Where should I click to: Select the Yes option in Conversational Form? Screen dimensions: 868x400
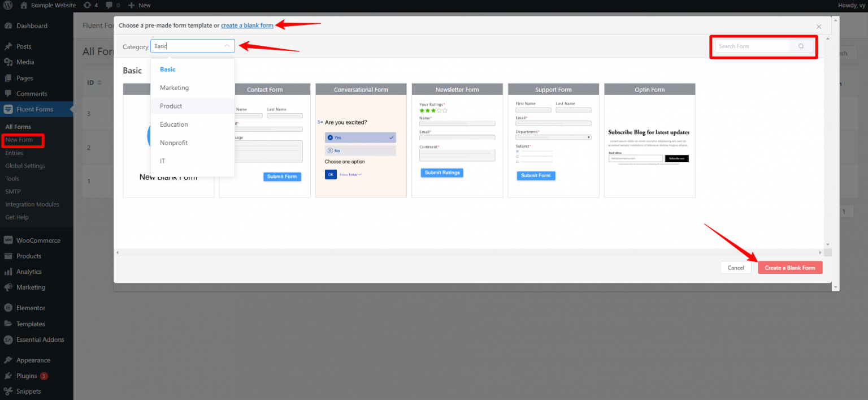click(x=360, y=137)
